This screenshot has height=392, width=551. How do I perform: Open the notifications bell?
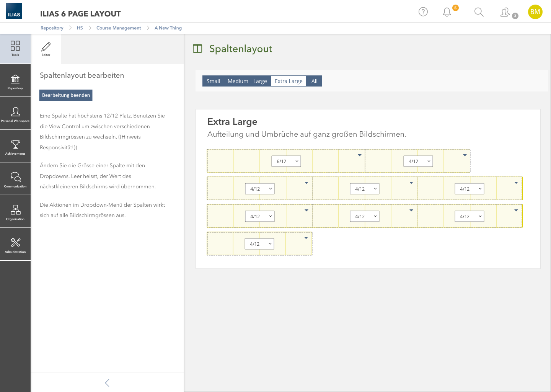(x=447, y=12)
